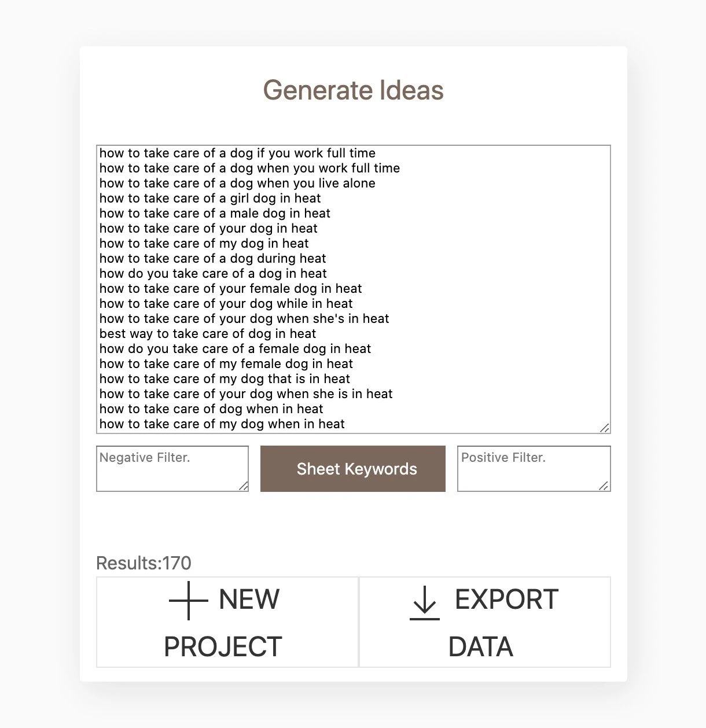Click the Negative Filter box resize handle

tap(243, 486)
